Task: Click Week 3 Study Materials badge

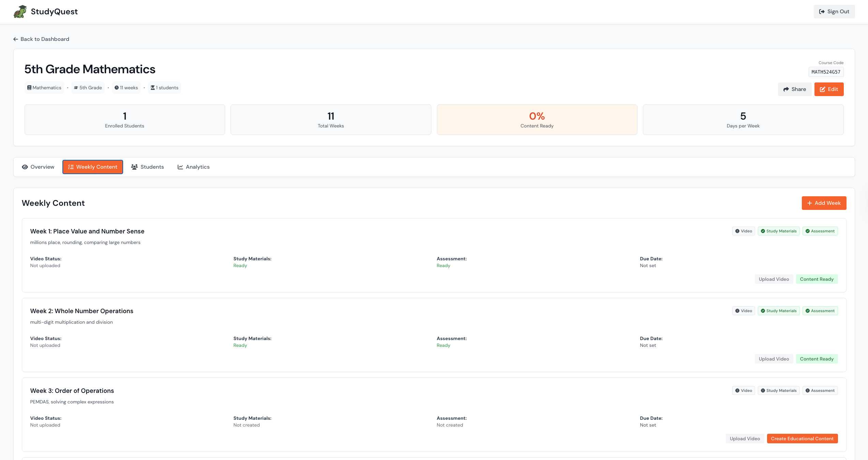Action: (778, 390)
